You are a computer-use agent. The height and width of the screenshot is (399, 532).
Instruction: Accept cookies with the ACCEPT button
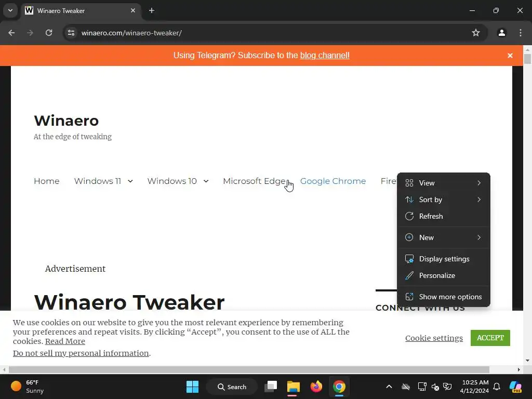click(490, 338)
